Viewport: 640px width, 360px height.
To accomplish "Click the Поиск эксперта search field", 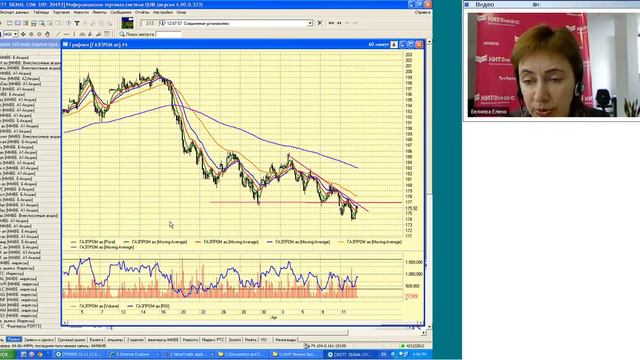I will point(169,34).
